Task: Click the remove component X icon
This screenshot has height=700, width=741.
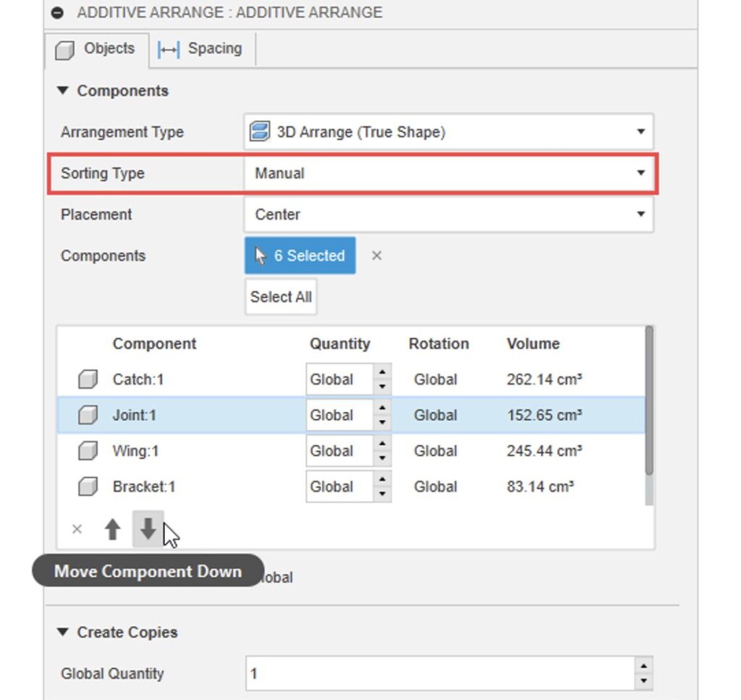Action: tap(77, 530)
